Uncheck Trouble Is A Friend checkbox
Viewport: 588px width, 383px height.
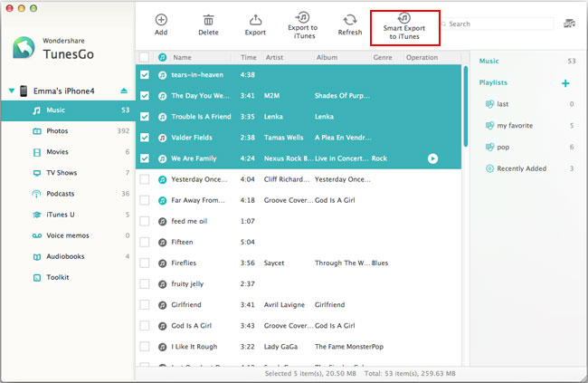(145, 117)
